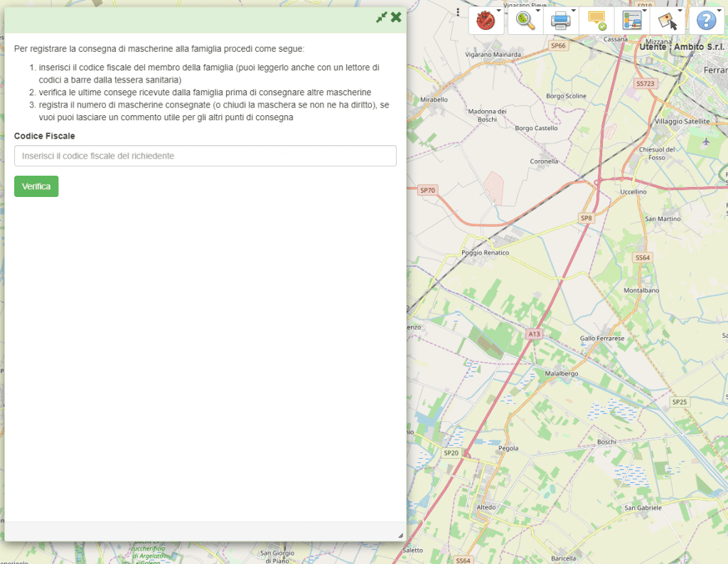Image resolution: width=728 pixels, height=564 pixels.
Task: Open dropdown arrow next to help icon
Action: click(x=719, y=11)
